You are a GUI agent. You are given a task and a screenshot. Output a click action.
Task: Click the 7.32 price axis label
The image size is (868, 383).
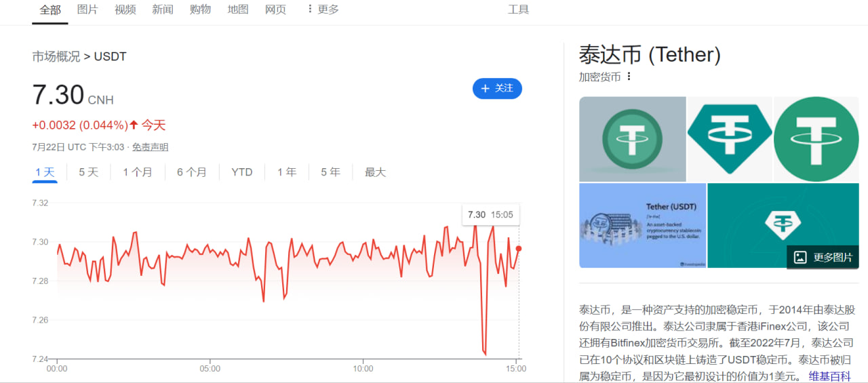[x=40, y=203]
